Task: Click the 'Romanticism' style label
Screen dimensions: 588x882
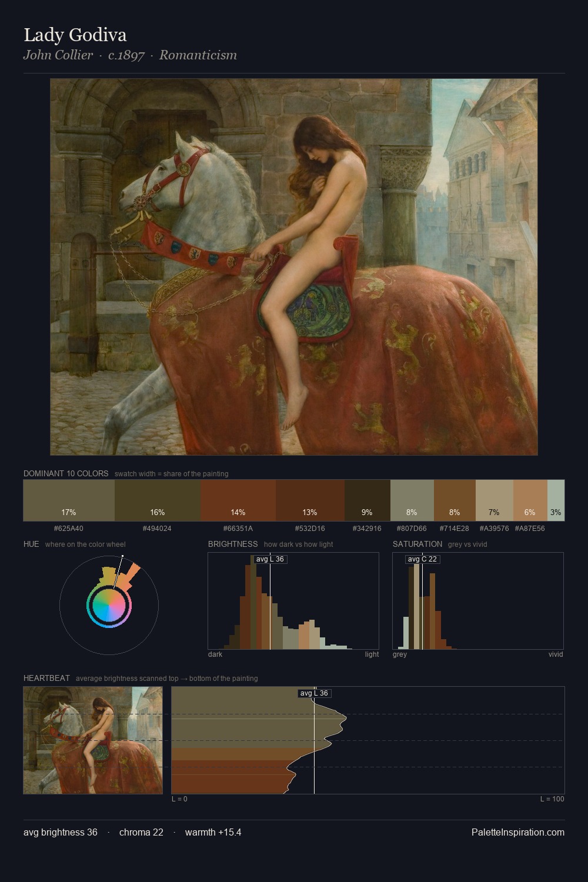Action: (198, 55)
